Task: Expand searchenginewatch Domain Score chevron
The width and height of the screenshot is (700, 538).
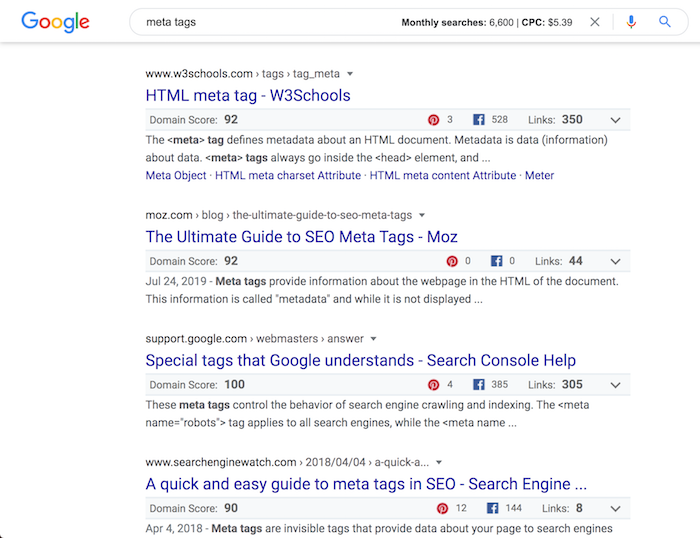Action: click(616, 509)
